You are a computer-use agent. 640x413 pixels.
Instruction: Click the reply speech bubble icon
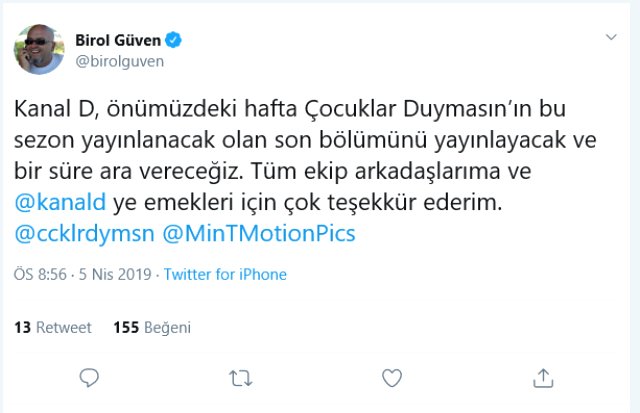coord(89,377)
